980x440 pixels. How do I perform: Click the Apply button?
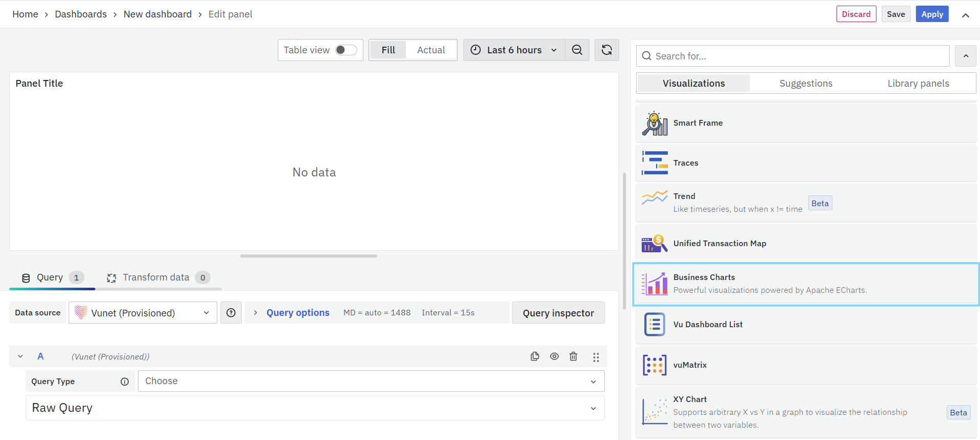(x=932, y=14)
